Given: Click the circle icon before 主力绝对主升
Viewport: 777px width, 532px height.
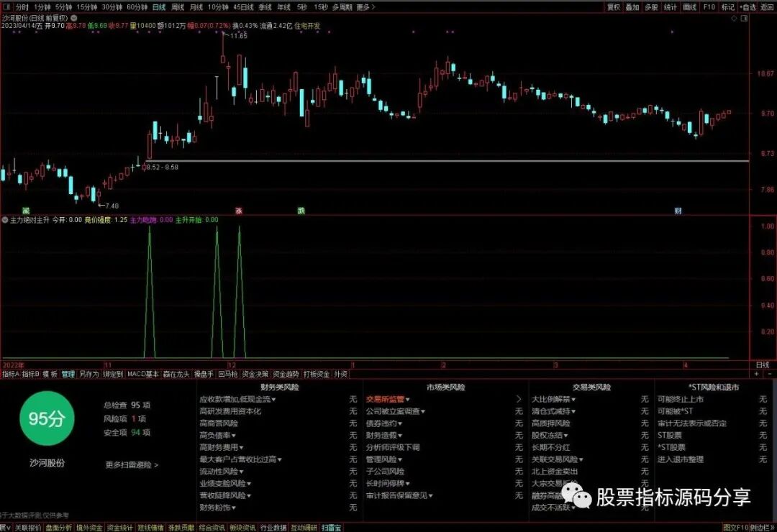Looking at the screenshot, I should coord(5,219).
